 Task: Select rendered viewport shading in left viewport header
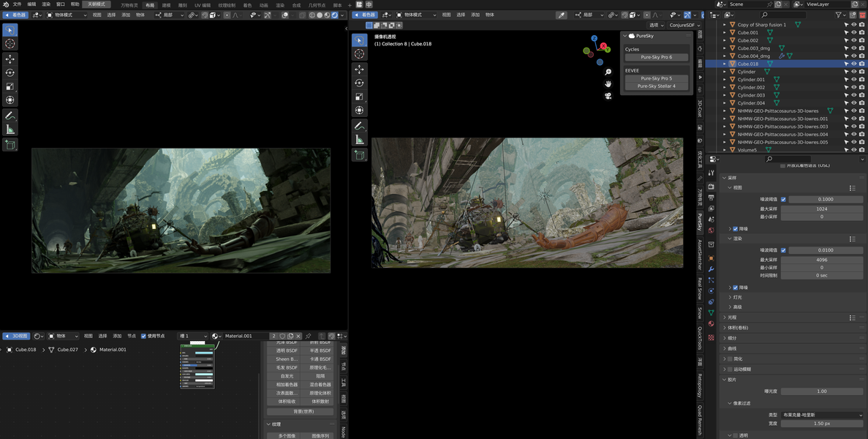(x=335, y=15)
